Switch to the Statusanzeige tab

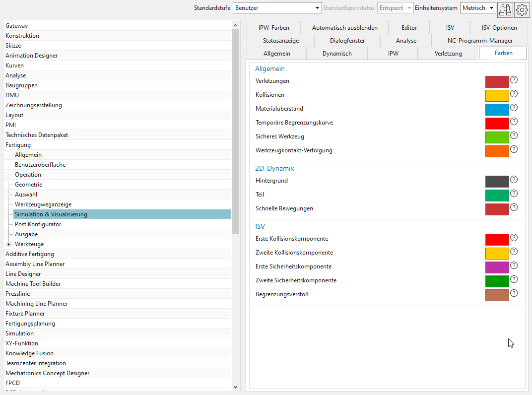pyautogui.click(x=281, y=41)
